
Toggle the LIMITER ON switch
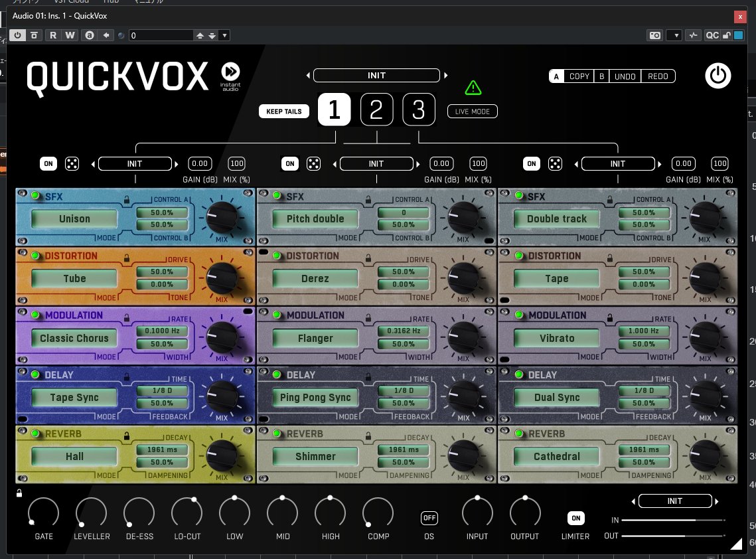pyautogui.click(x=575, y=518)
